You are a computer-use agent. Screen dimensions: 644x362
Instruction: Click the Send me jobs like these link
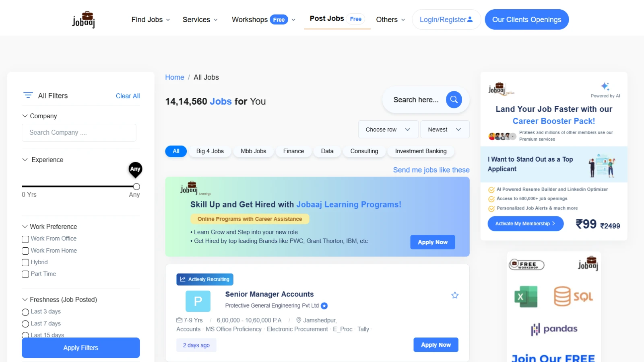pyautogui.click(x=431, y=170)
